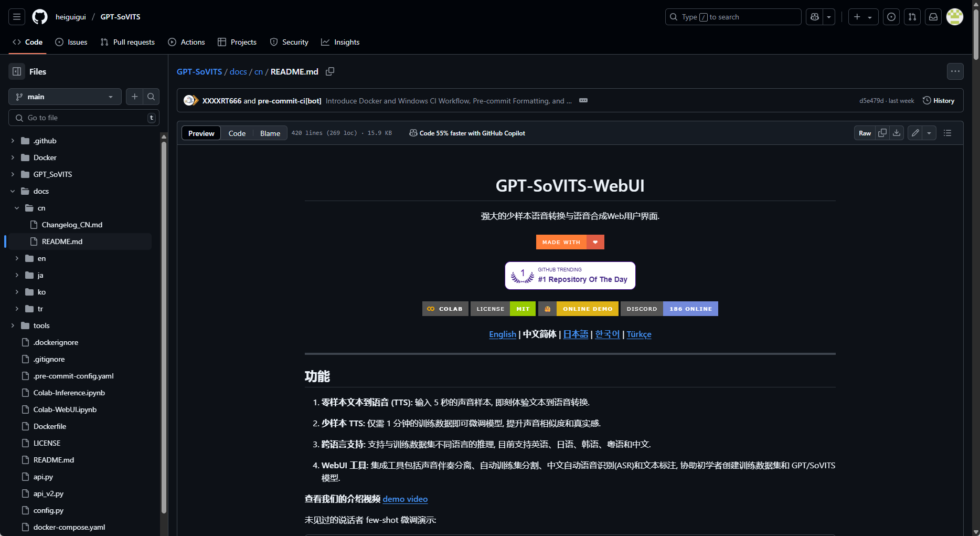This screenshot has height=536, width=980.
Task: Switch to the English README via link
Action: (x=502, y=334)
